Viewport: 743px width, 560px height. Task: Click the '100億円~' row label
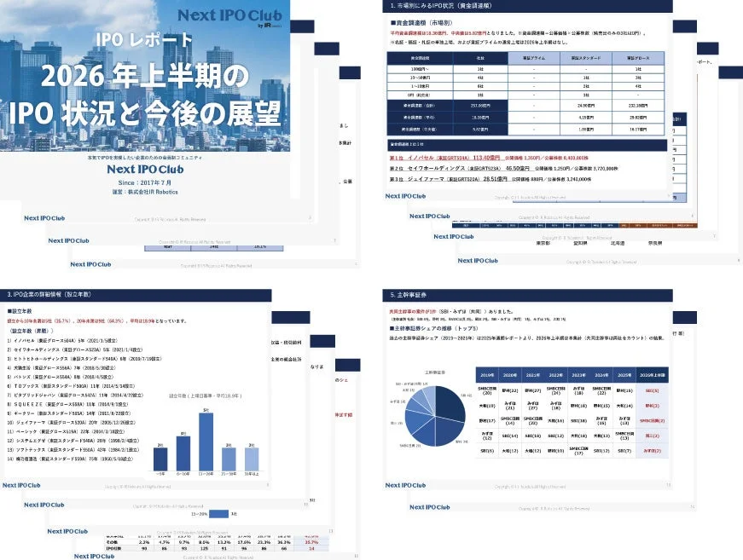click(420, 69)
